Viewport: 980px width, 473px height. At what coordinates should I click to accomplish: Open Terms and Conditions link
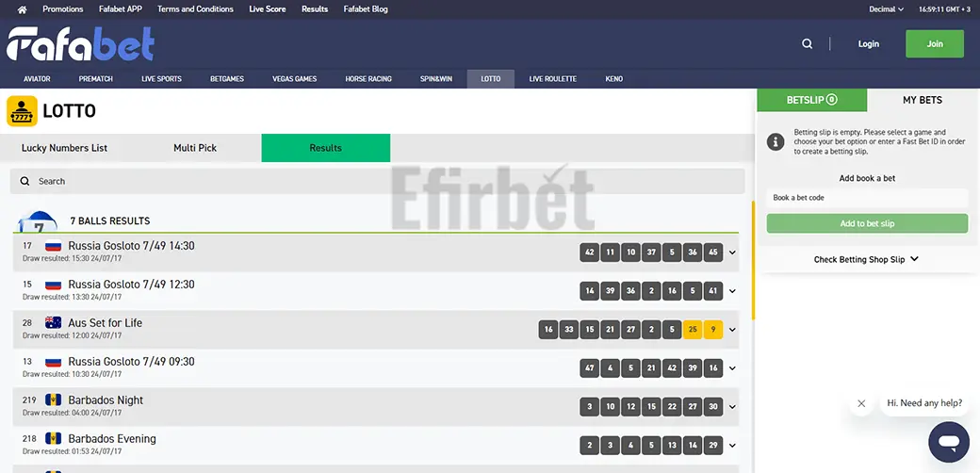pos(195,9)
